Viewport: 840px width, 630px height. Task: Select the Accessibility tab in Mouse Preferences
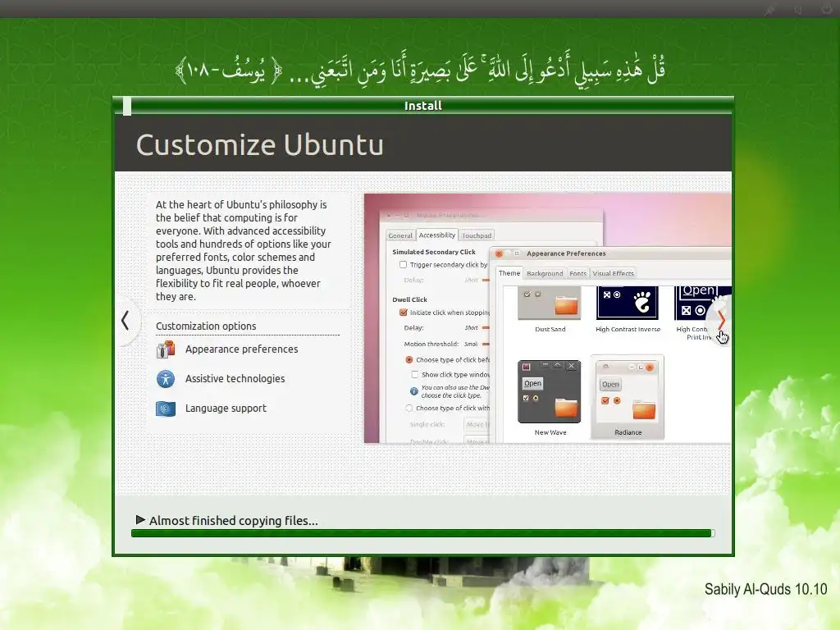click(436, 235)
